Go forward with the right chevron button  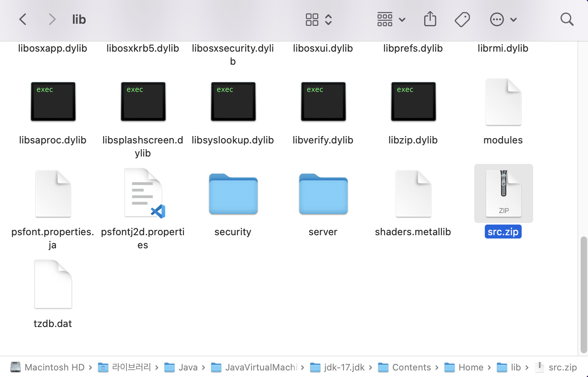coord(52,19)
